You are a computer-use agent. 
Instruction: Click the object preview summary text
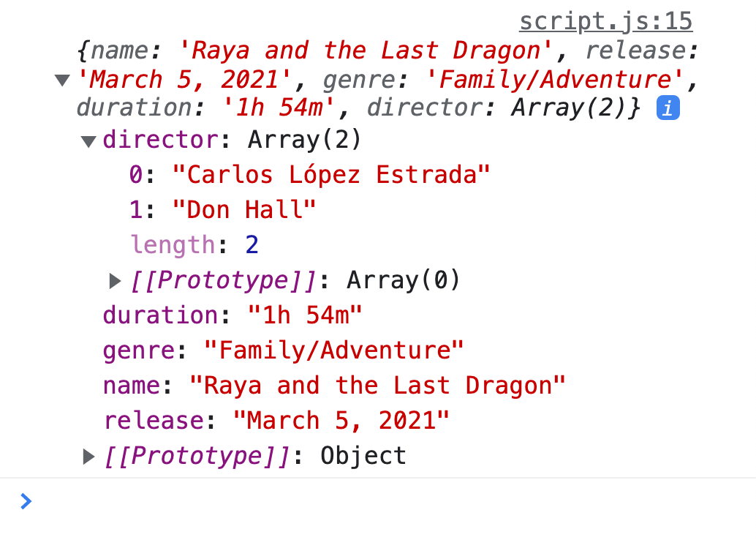[x=380, y=79]
